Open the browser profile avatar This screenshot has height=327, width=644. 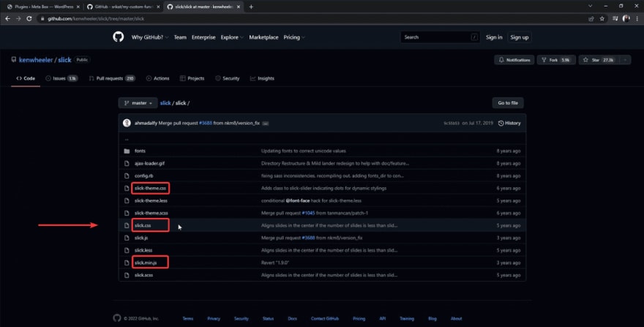[x=626, y=18]
